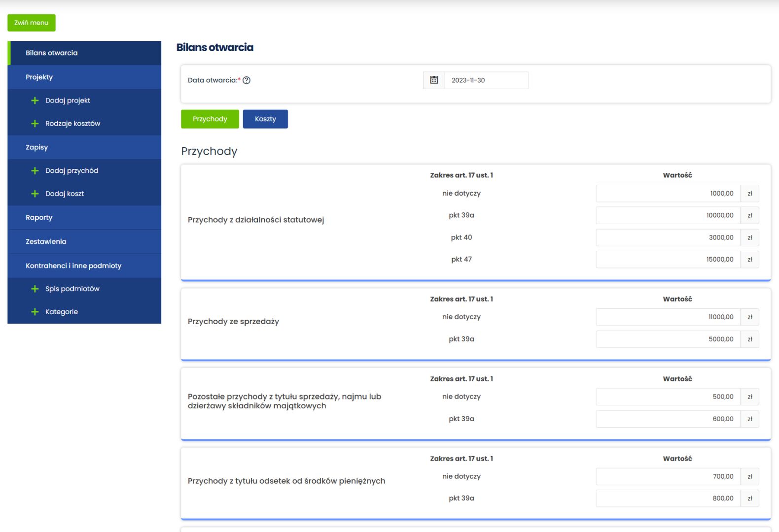
Task: Click the help icon next to Data otwarcia
Action: click(247, 80)
